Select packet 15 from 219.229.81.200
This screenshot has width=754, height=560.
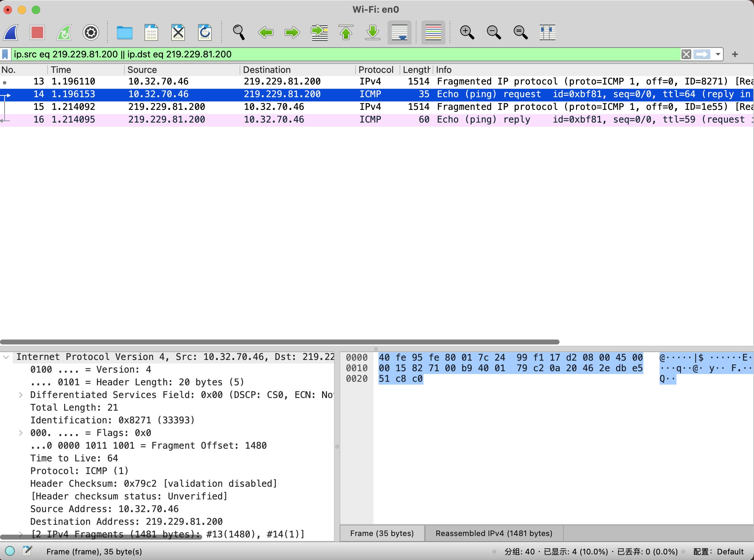[x=377, y=107]
